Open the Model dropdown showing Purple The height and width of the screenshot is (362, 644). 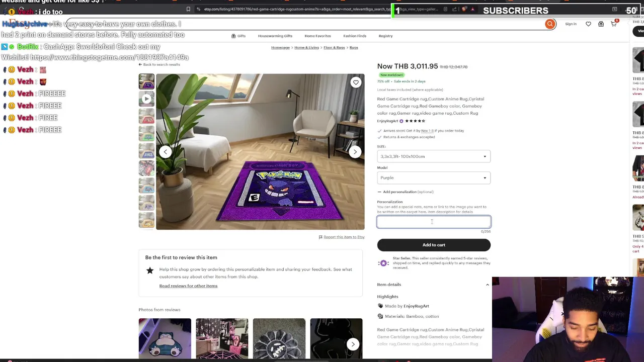click(434, 177)
